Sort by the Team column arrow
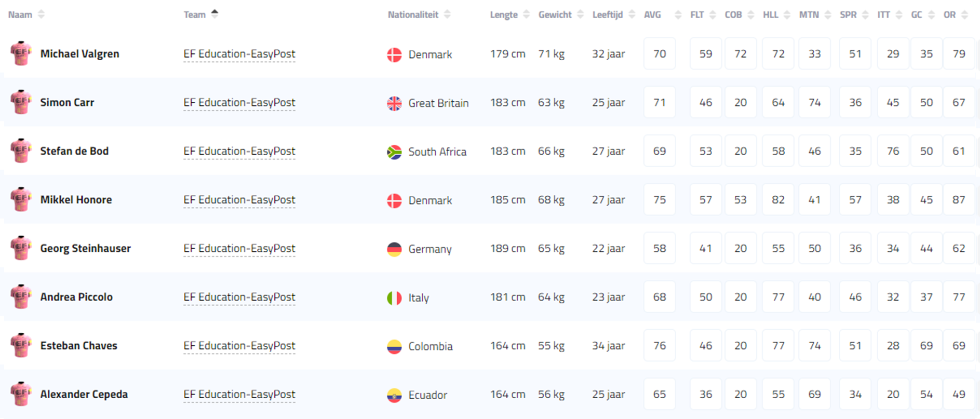This screenshot has width=980, height=419. coord(214,14)
